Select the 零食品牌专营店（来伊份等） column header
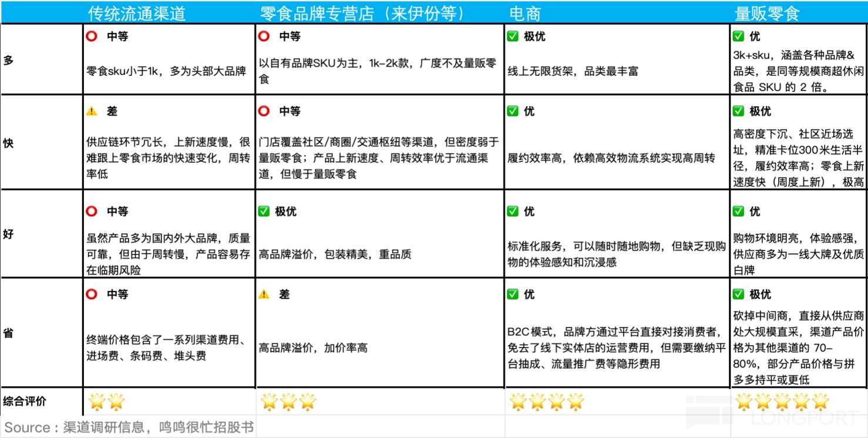Viewport: 868px width, 438px height. coord(364,14)
